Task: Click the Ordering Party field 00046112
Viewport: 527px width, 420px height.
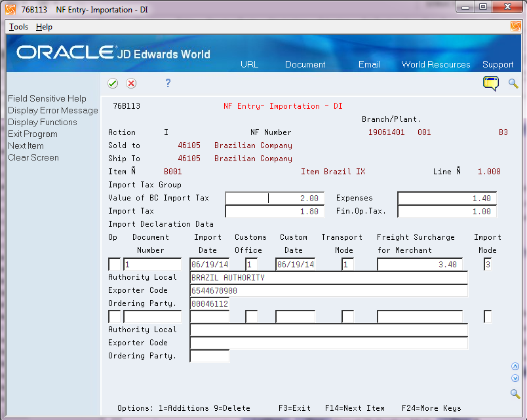Action: [209, 304]
